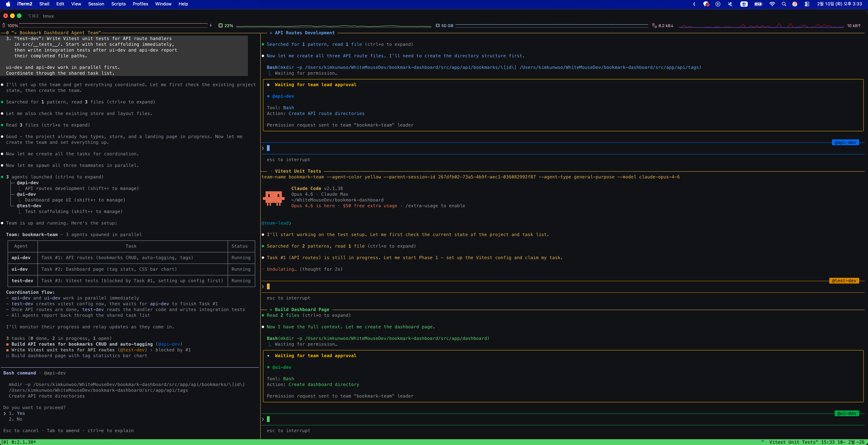
Task: Click the @api-dev pane label badge
Action: [845, 142]
